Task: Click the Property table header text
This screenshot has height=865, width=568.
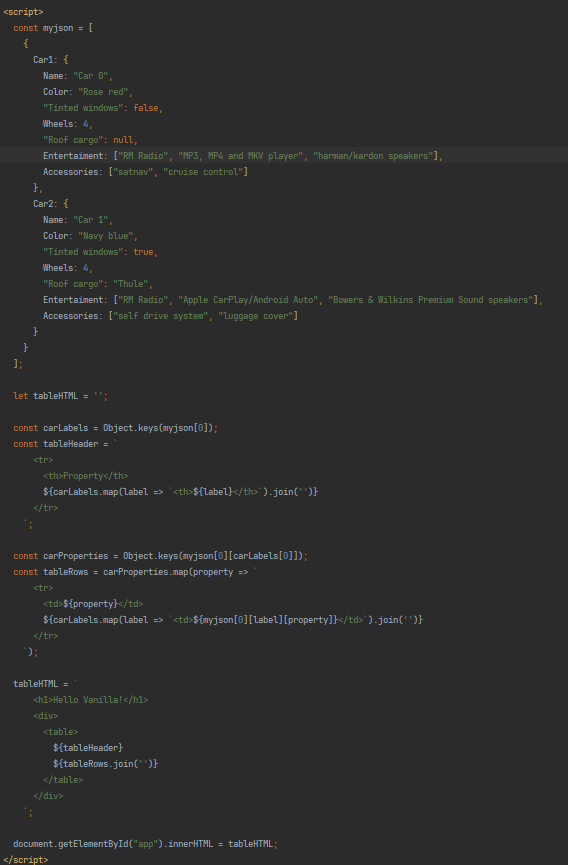Action: 83,476
